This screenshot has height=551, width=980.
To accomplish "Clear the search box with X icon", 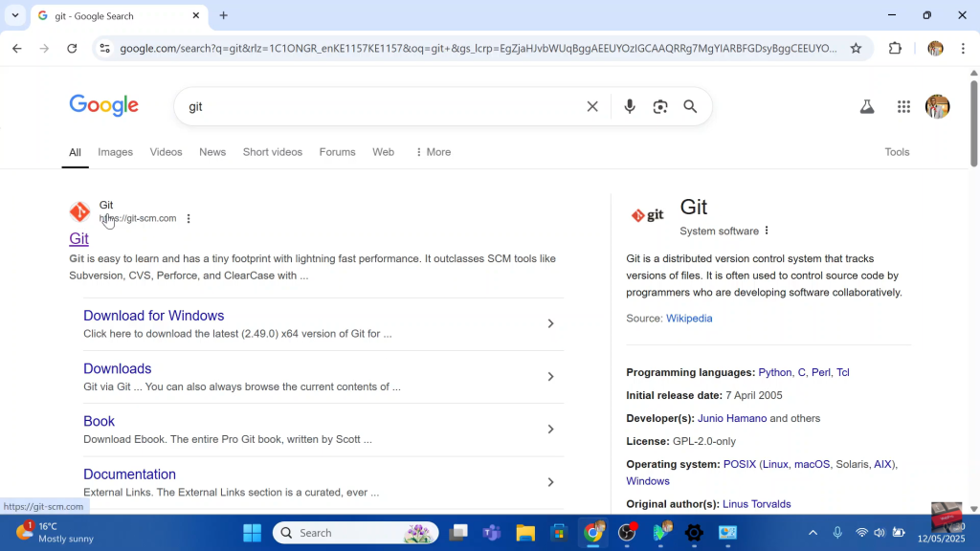I will point(591,107).
